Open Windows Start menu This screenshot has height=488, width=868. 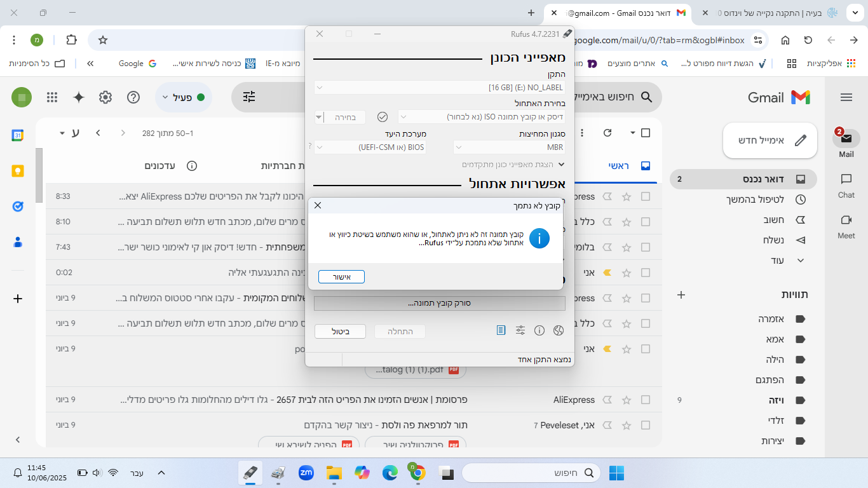pos(616,473)
